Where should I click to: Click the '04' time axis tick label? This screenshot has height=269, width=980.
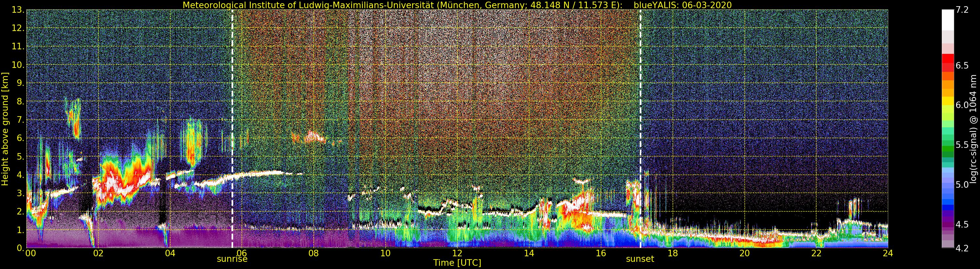[170, 253]
